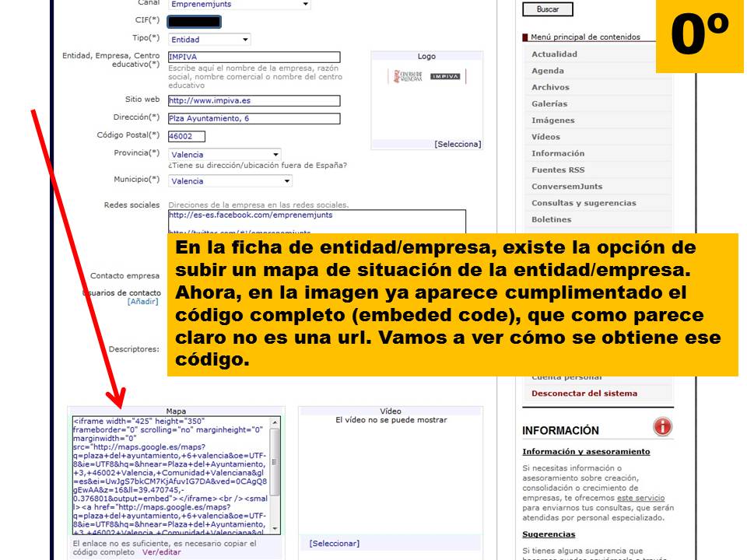The image size is (747, 560).
Task: Open the Canal dropdown showing Emprenemjunts
Action: click(239, 5)
